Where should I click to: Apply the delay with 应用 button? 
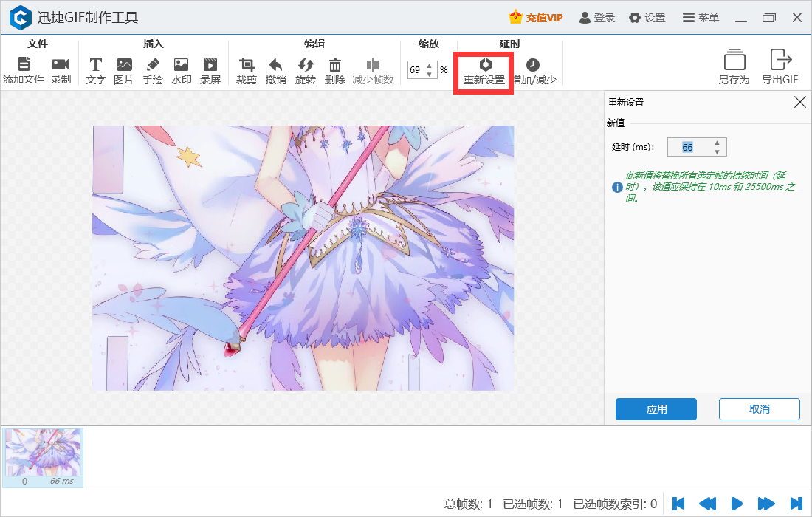click(656, 409)
